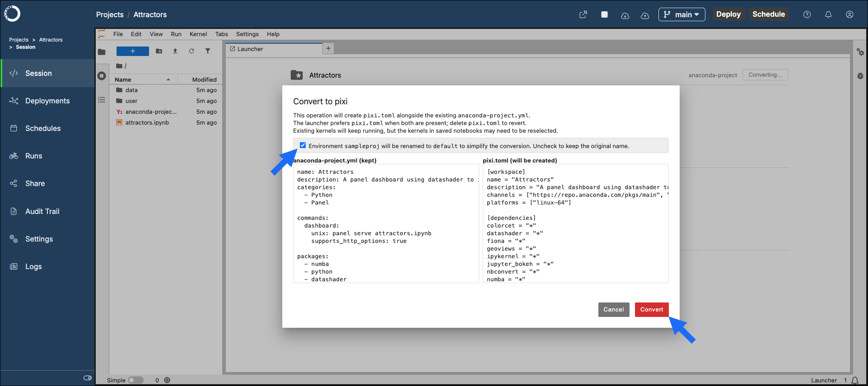Open the Tabs menu
868x386 pixels.
coord(221,34)
